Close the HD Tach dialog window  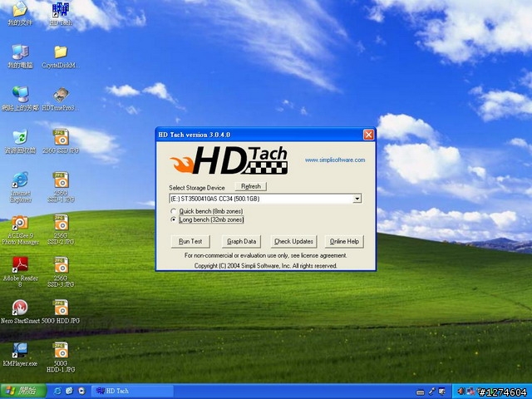368,135
